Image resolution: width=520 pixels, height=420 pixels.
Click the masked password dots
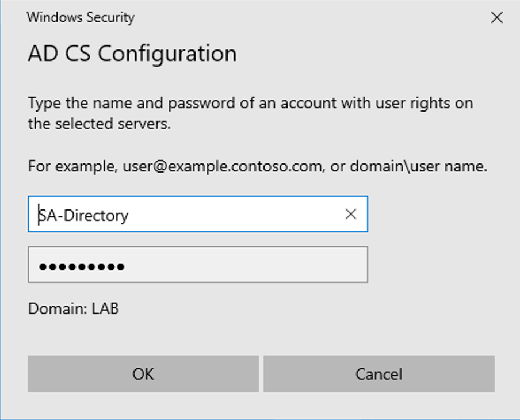[81, 266]
